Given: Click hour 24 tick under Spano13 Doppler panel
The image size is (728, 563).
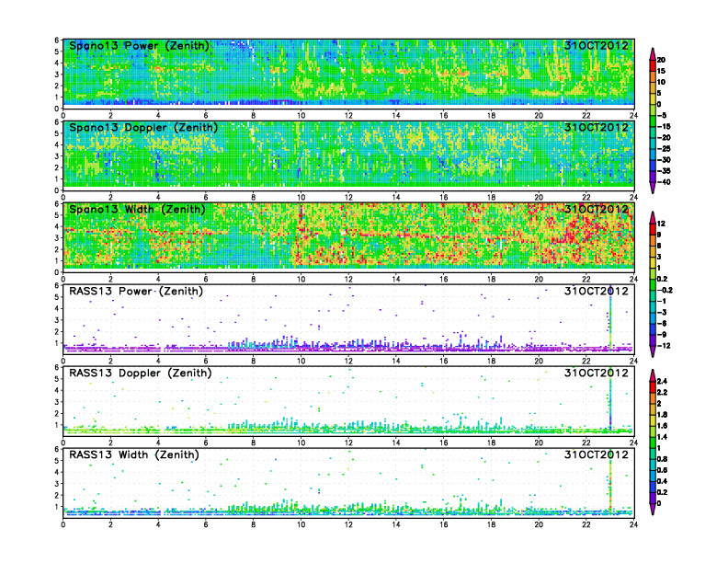Looking at the screenshot, I should [x=633, y=198].
